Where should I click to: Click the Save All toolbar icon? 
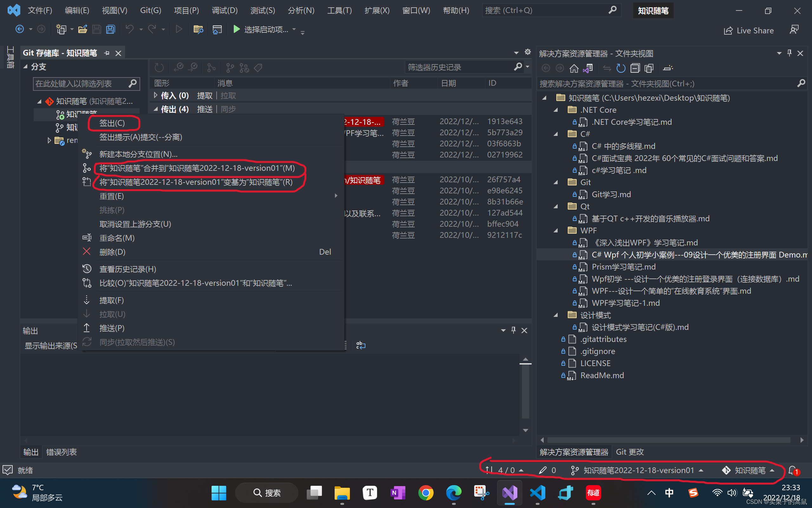point(110,30)
